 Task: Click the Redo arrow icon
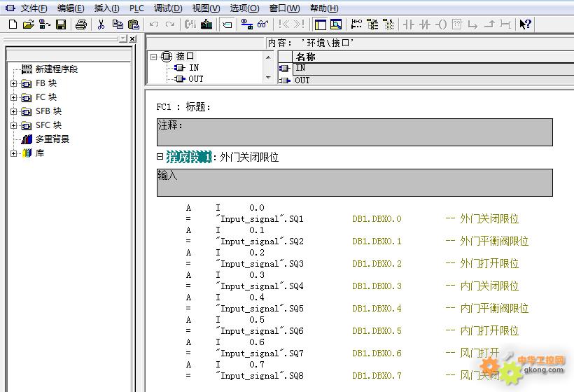(170, 24)
